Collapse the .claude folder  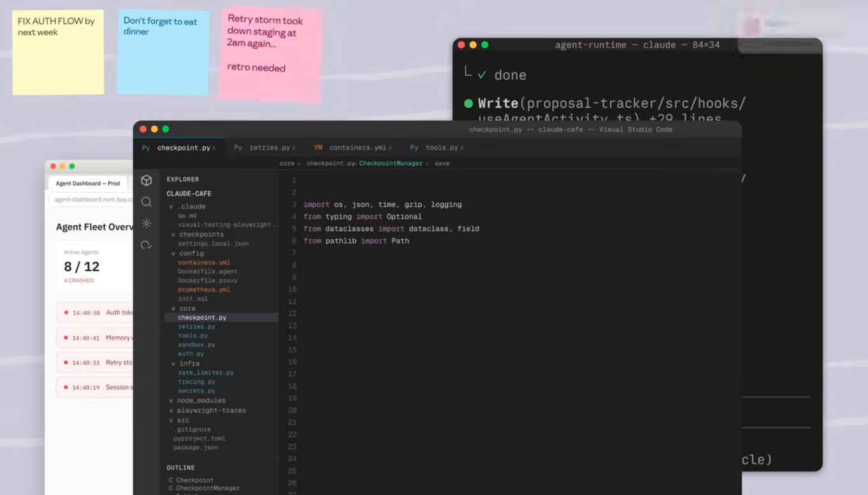coord(187,207)
